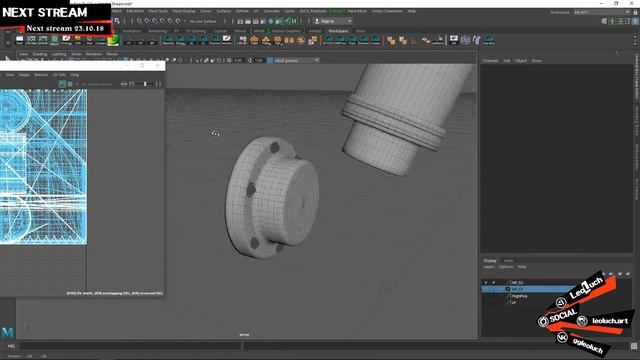Switch to the FX Caching shelf tab
640x360 pixels.
[196, 31]
